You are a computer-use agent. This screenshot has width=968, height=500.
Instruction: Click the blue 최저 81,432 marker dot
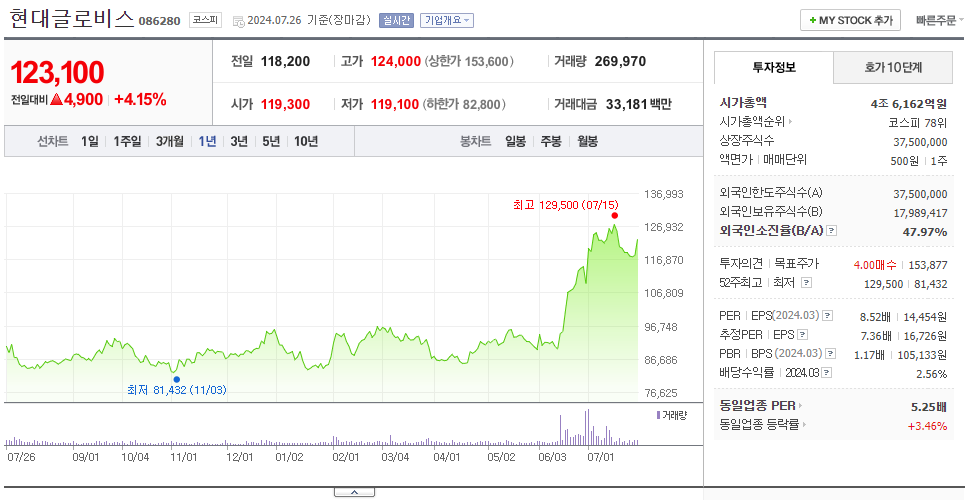[177, 380]
